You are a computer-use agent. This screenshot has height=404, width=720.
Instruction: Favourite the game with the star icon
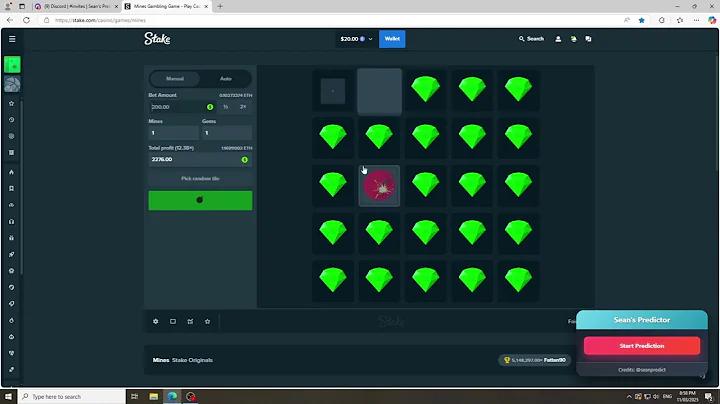click(x=208, y=321)
